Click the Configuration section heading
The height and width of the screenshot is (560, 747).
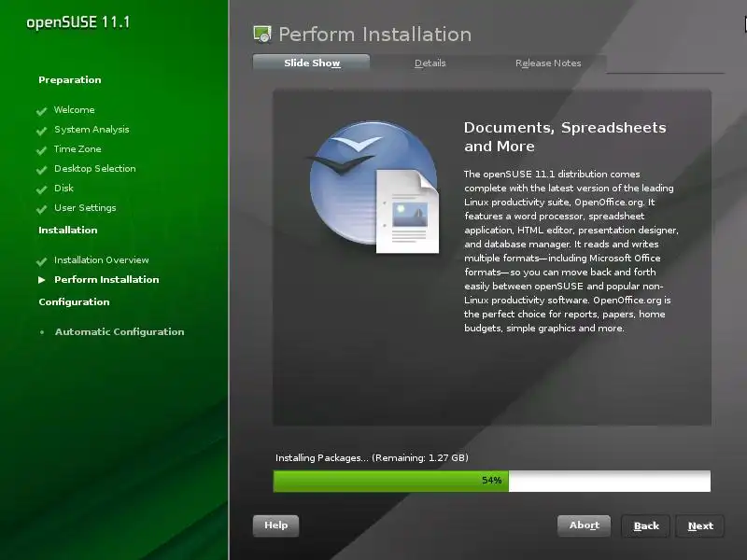pos(74,301)
